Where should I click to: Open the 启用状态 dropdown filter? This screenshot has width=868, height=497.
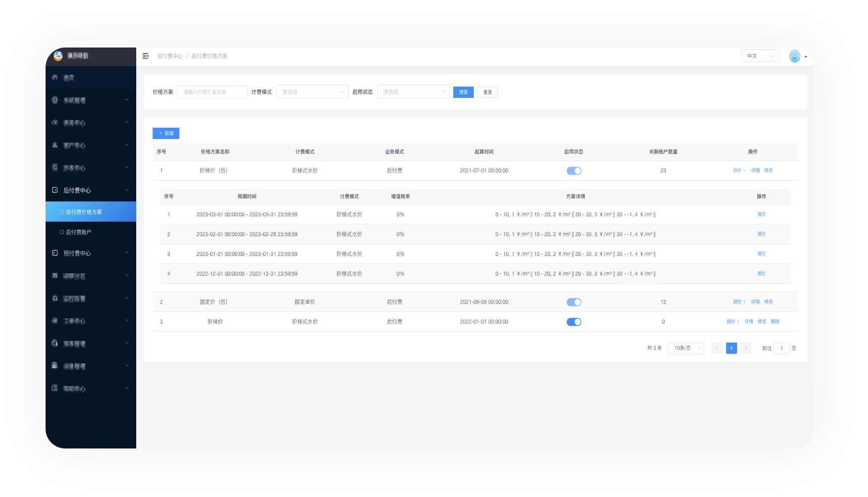coord(413,92)
